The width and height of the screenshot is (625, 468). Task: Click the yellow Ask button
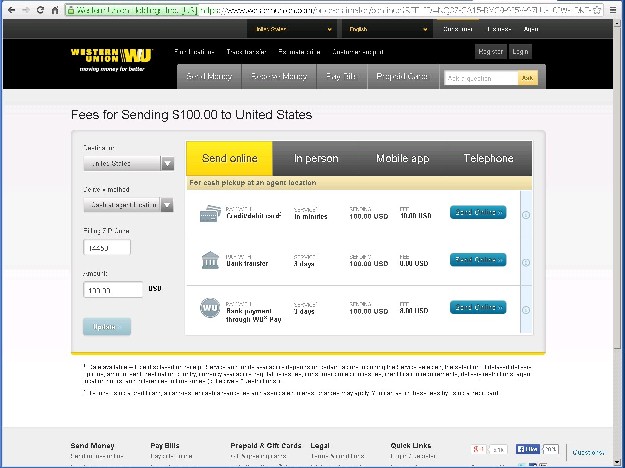tap(528, 78)
